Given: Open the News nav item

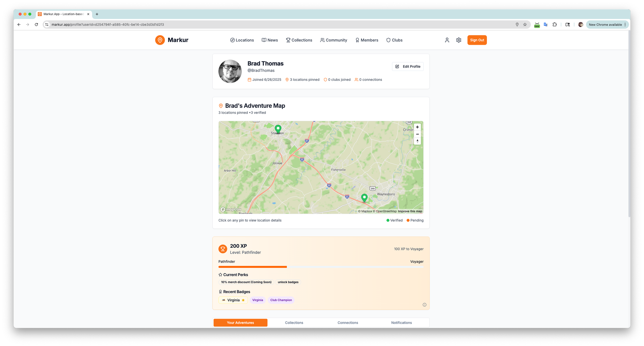Looking at the screenshot, I should pos(270,40).
